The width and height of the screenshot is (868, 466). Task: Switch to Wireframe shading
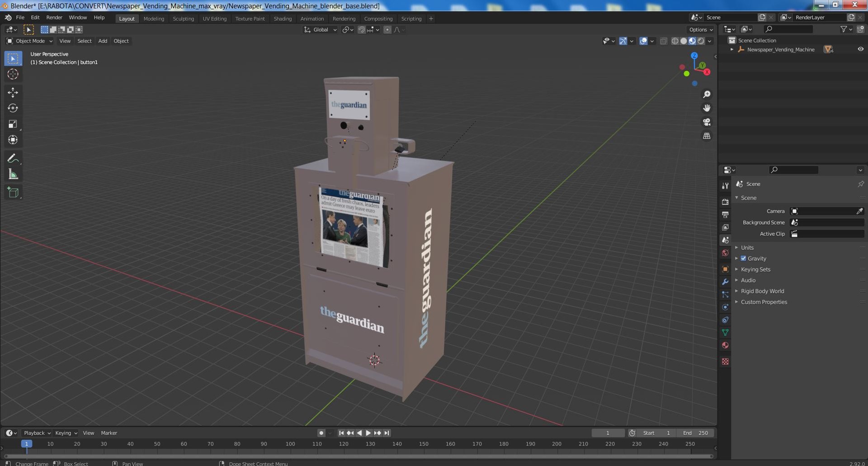click(675, 41)
